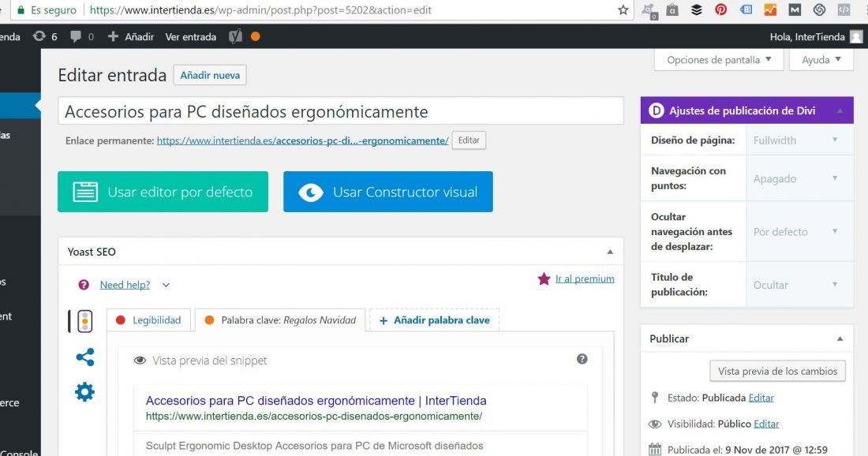The height and width of the screenshot is (456, 868).
Task: Click Añadir palabra clave tab
Action: [435, 320]
